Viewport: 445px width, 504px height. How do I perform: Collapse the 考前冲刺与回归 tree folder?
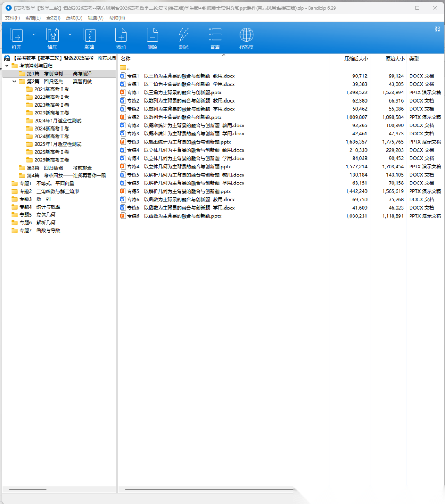tap(7, 66)
